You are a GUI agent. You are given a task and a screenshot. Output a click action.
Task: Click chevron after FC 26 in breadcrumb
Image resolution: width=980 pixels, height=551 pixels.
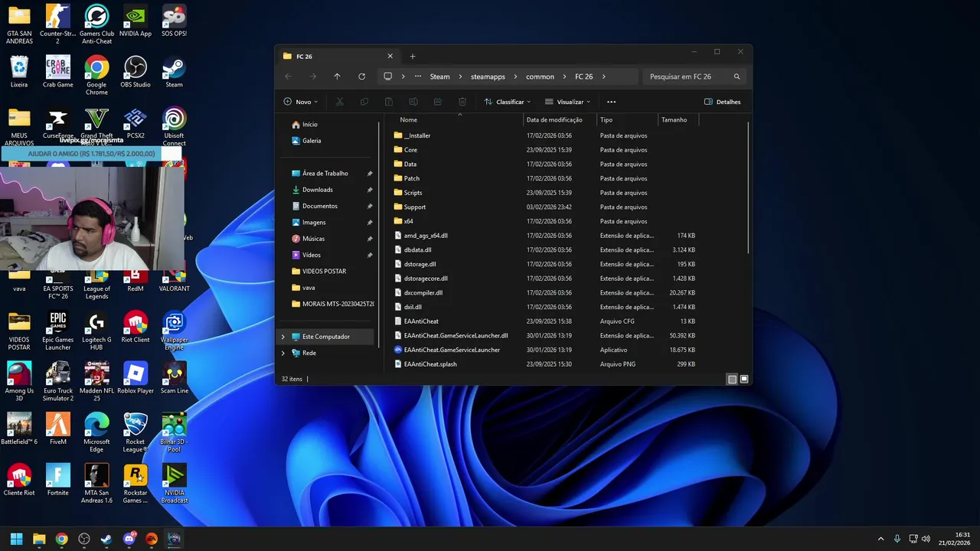coord(604,77)
